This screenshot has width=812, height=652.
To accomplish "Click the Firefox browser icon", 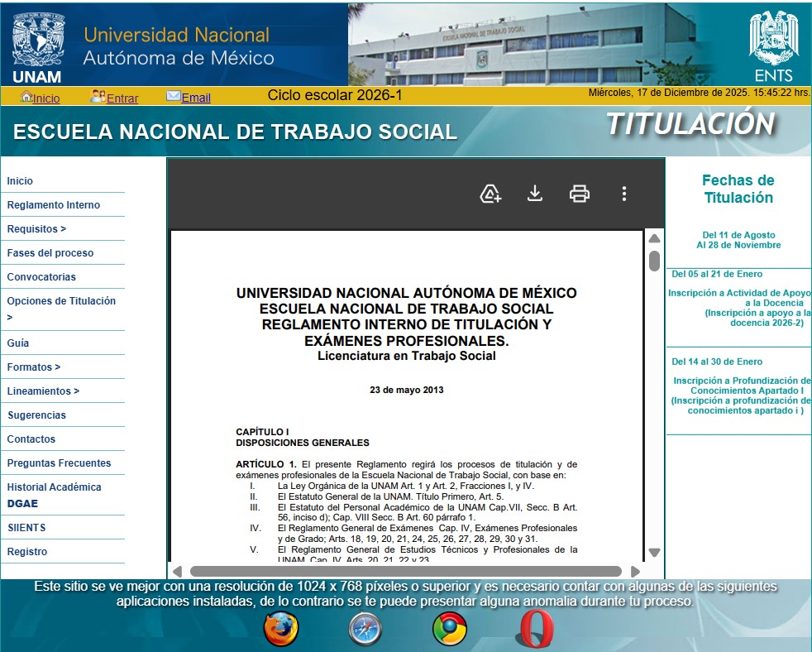I will click(280, 629).
